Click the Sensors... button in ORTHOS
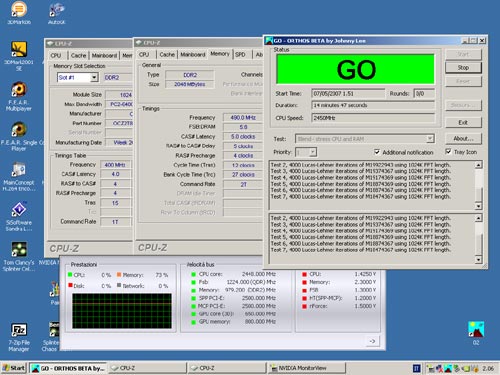Viewport: 500px width, 375px height. pyautogui.click(x=463, y=105)
